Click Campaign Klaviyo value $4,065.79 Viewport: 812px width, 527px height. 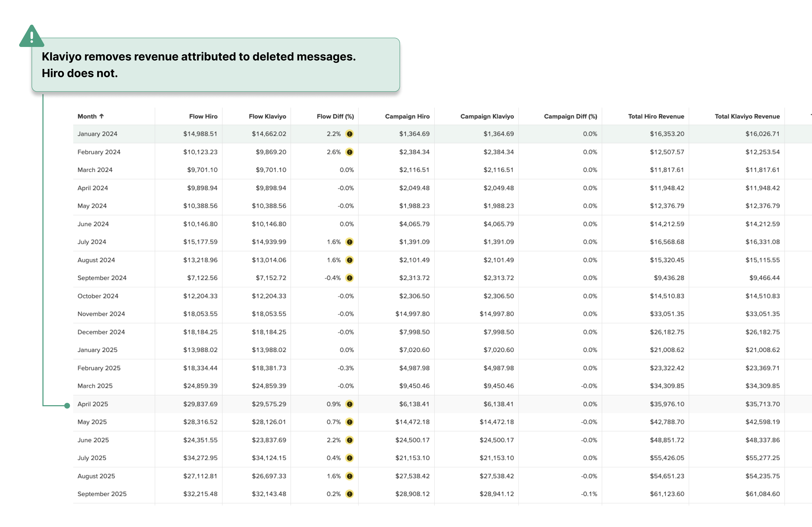(x=498, y=224)
